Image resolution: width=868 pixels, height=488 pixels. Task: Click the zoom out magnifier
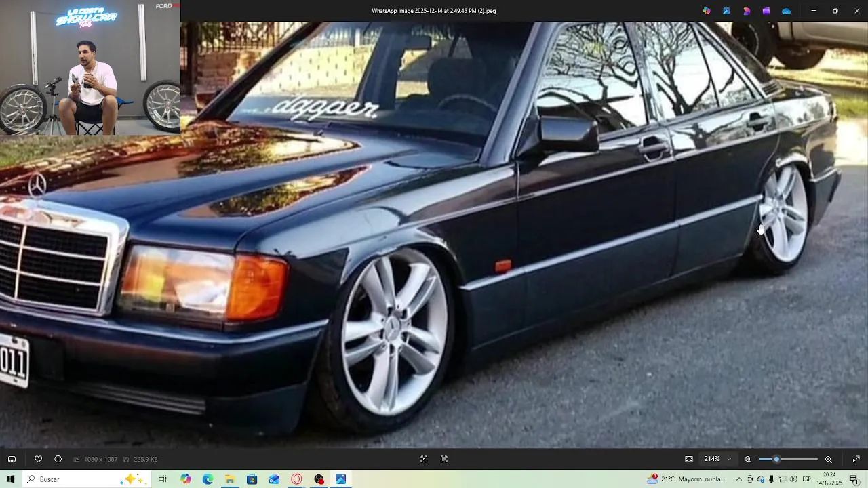coord(748,459)
